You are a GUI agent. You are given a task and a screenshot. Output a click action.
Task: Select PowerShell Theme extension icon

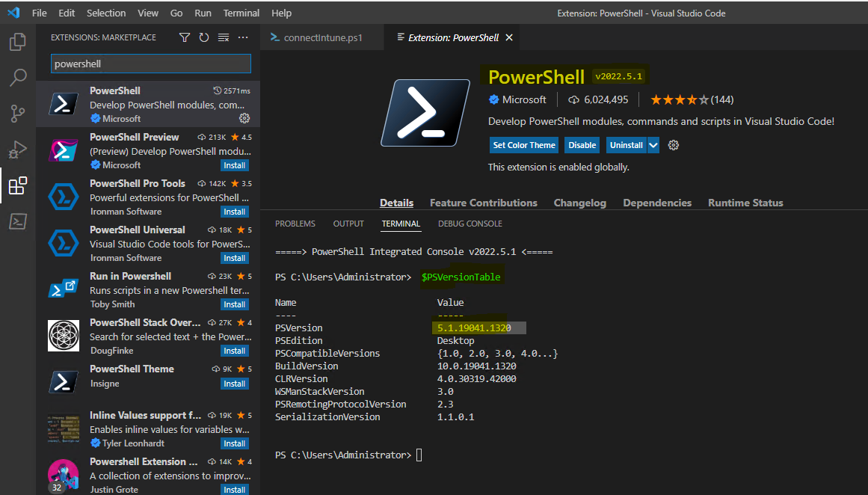(x=63, y=382)
